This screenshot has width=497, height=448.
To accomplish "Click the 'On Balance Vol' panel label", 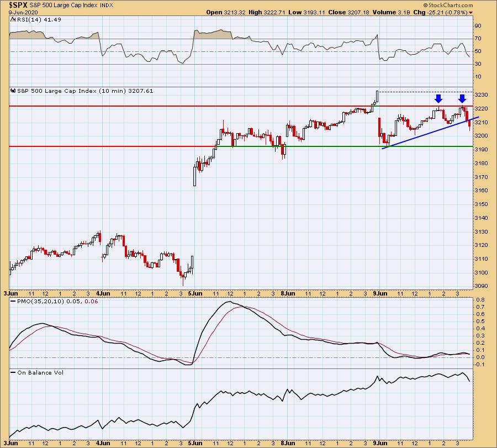I will point(40,372).
